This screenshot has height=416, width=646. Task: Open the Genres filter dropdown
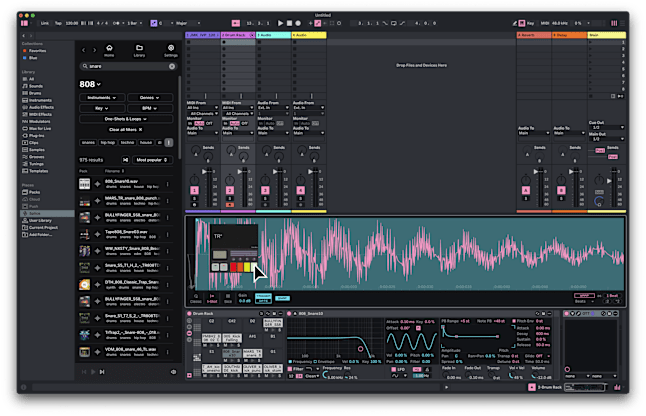pyautogui.click(x=148, y=97)
